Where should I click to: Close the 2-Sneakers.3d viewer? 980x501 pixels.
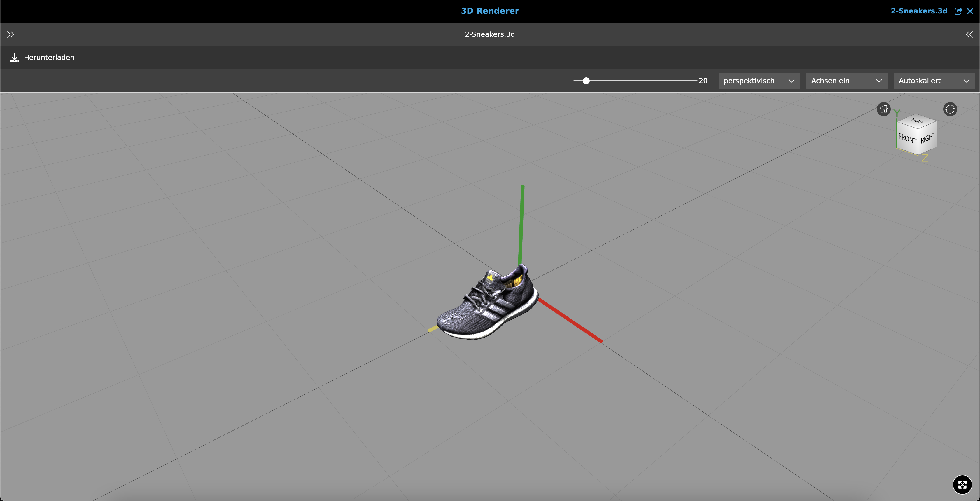point(970,11)
